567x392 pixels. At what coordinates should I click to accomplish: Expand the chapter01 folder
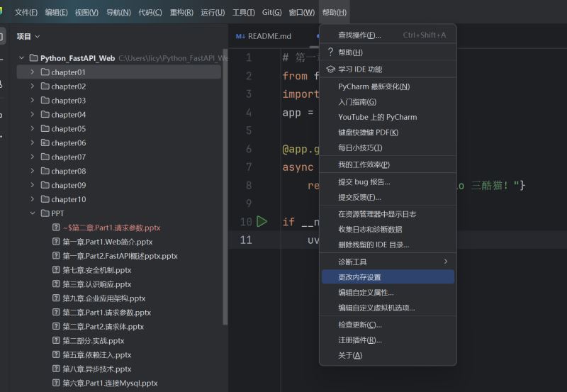[x=32, y=72]
